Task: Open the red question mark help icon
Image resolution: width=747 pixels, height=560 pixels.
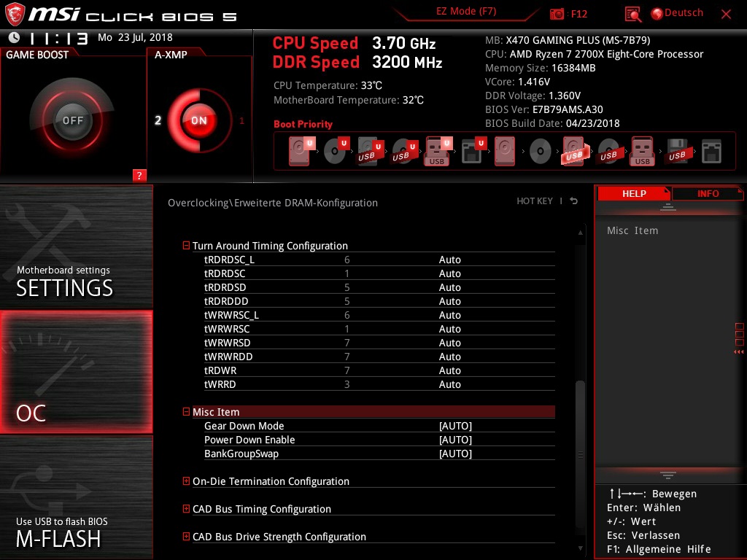Action: click(139, 175)
